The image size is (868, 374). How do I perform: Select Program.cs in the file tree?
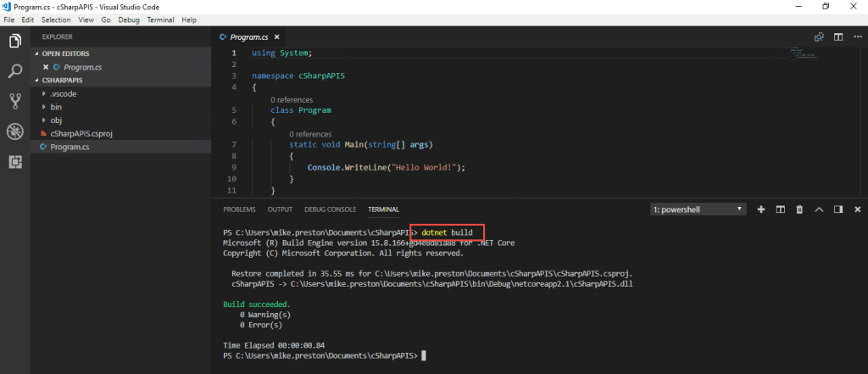120,147
